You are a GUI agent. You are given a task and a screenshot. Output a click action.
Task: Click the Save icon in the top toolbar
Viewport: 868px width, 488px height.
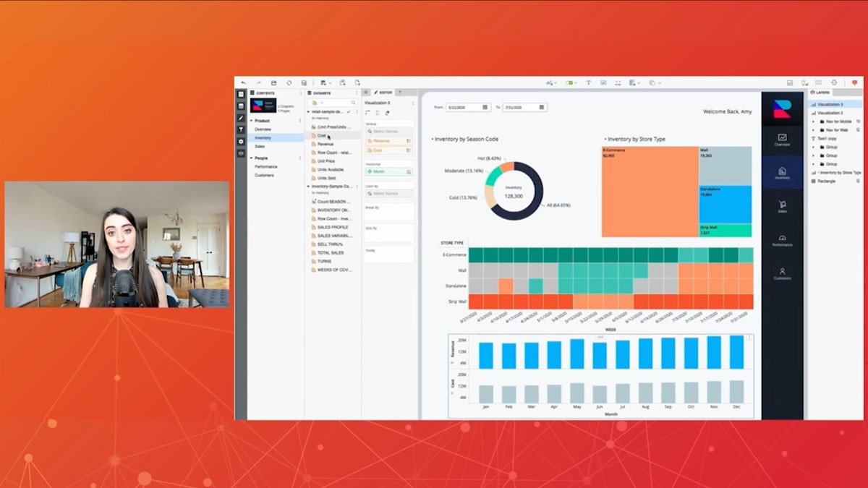coord(273,82)
